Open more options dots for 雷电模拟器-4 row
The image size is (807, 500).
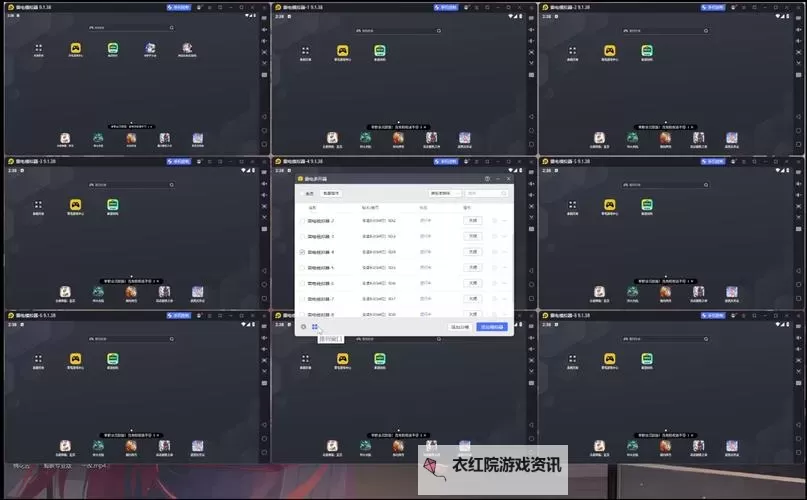click(x=504, y=252)
